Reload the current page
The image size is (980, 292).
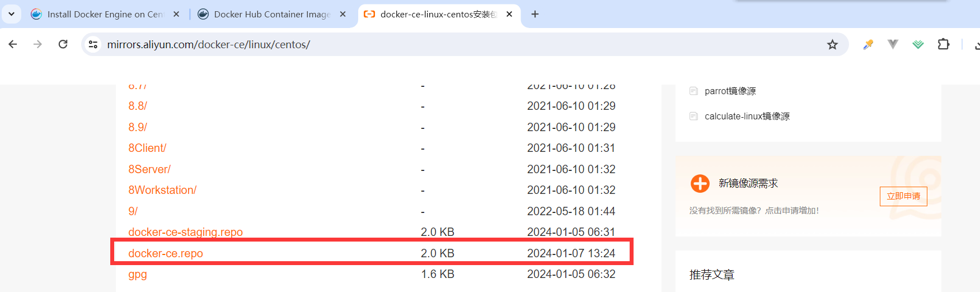coord(63,44)
